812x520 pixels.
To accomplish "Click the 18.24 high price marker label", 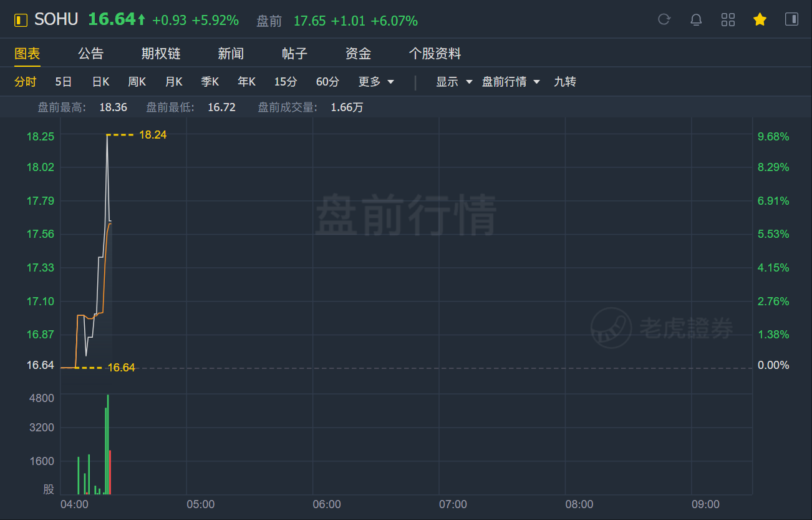I will coord(153,134).
